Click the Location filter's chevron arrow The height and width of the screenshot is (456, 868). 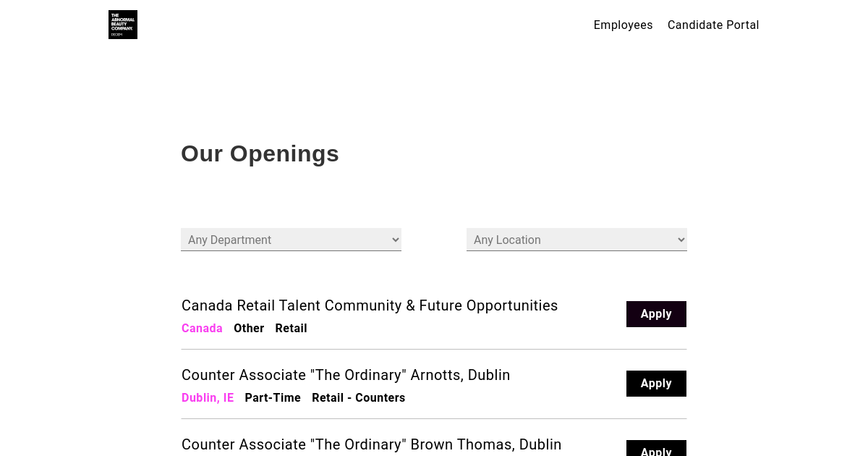(x=681, y=240)
